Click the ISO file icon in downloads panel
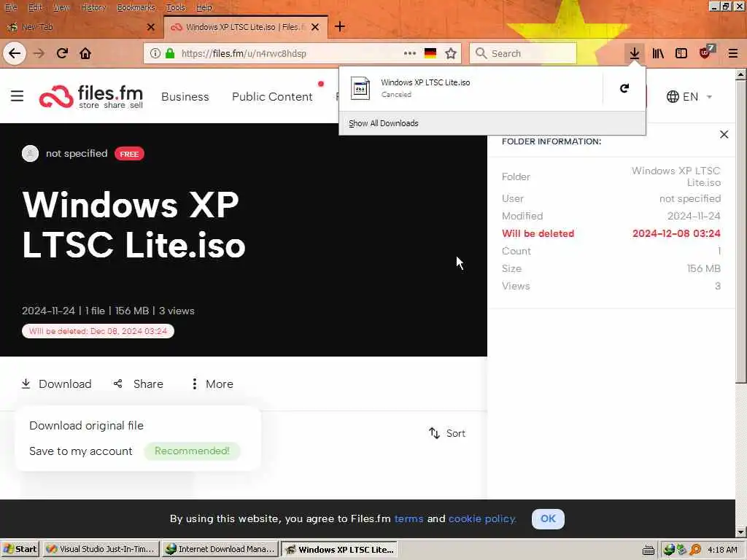The height and width of the screenshot is (560, 747). point(360,88)
